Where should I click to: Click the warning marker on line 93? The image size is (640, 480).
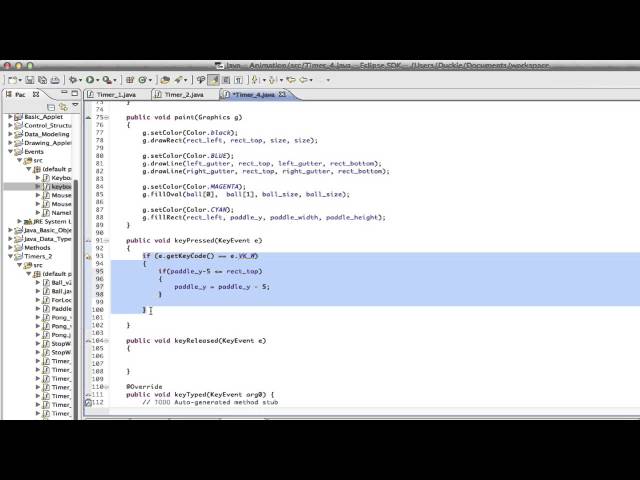tap(88, 256)
